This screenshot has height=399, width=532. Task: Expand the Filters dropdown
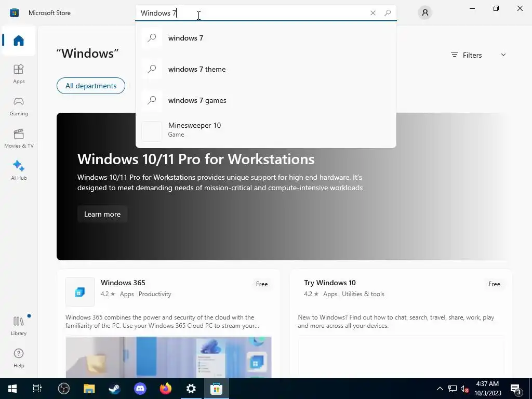pos(478,55)
